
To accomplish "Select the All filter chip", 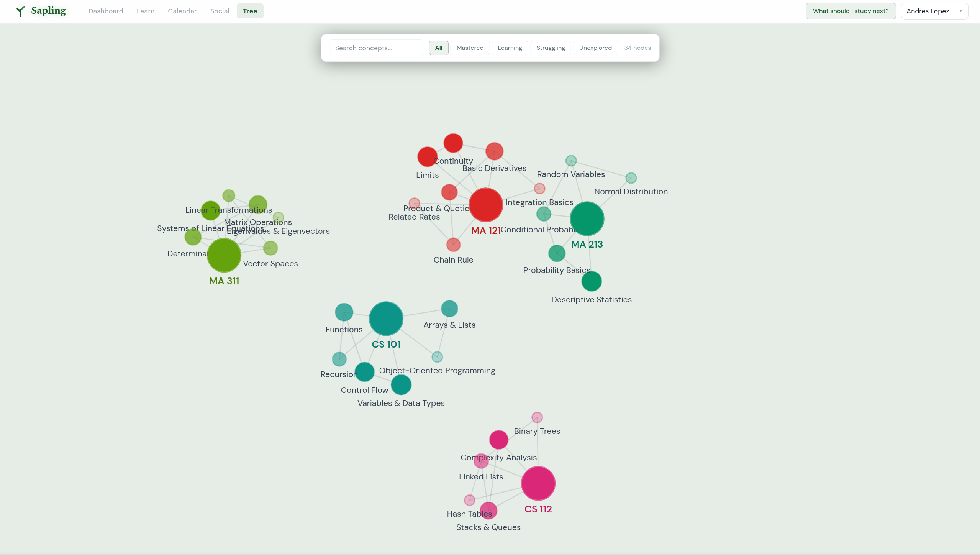I will (x=438, y=48).
